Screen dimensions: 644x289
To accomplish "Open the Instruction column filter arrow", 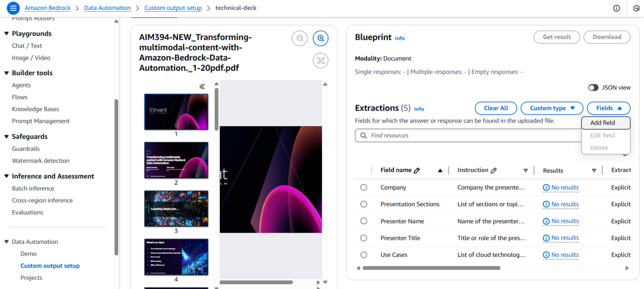I will tap(525, 170).
